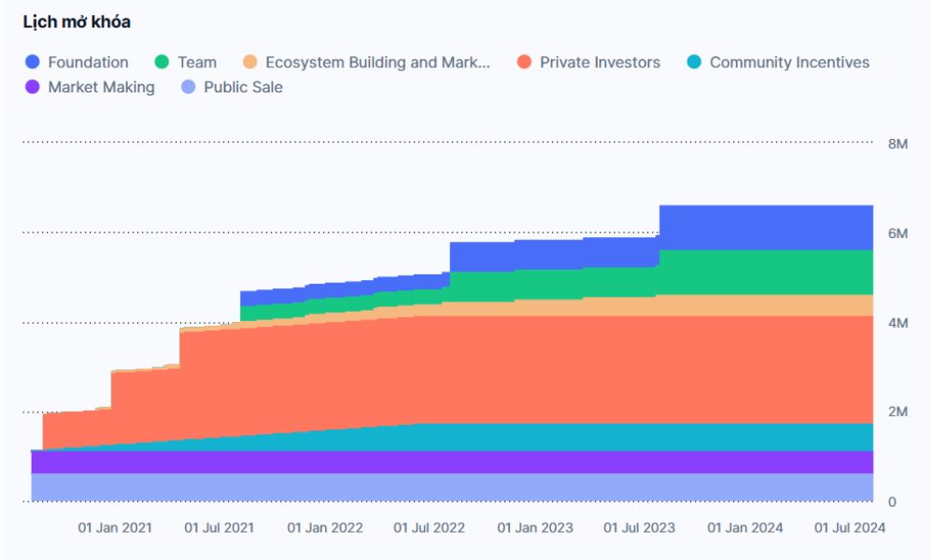The height and width of the screenshot is (560, 934).
Task: Click the Lịch mở khóa chart title
Action: pos(77,22)
